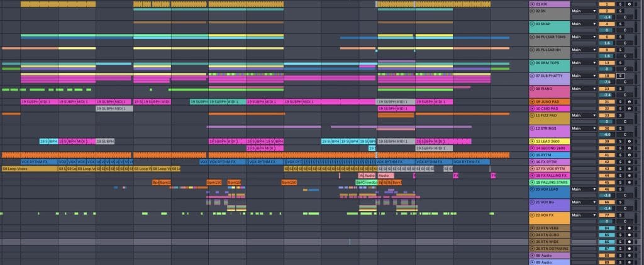Deactivate the 06 DRM TOPS track activator
644x265 pixels.
point(606,63)
